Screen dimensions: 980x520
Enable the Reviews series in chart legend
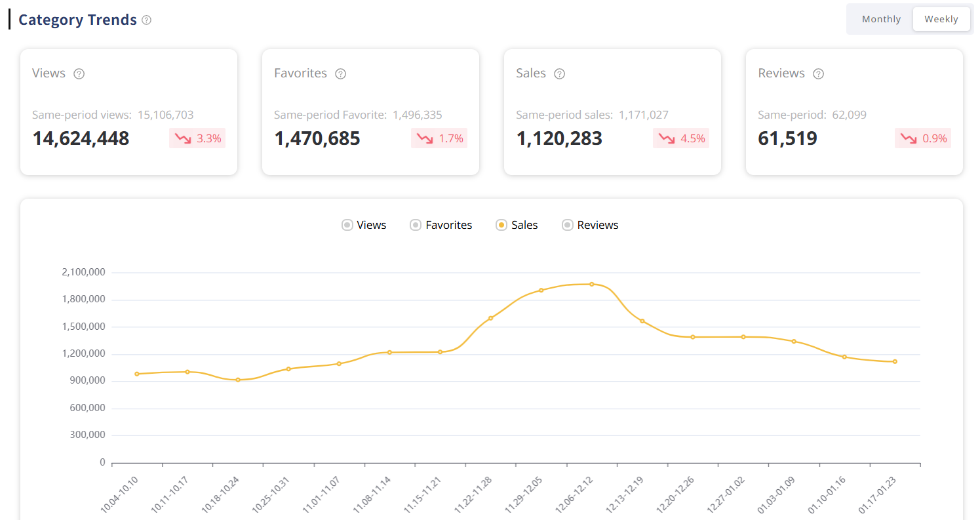(x=591, y=225)
